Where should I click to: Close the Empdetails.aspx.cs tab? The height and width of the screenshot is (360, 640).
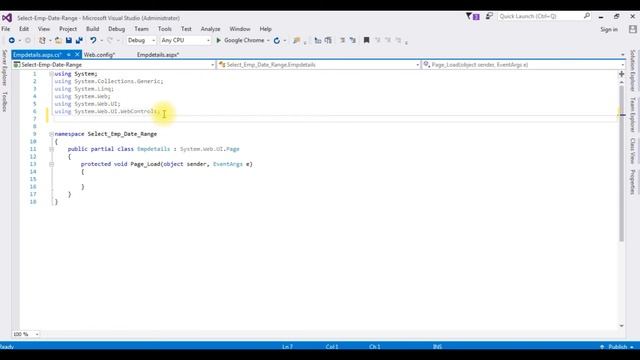77,54
